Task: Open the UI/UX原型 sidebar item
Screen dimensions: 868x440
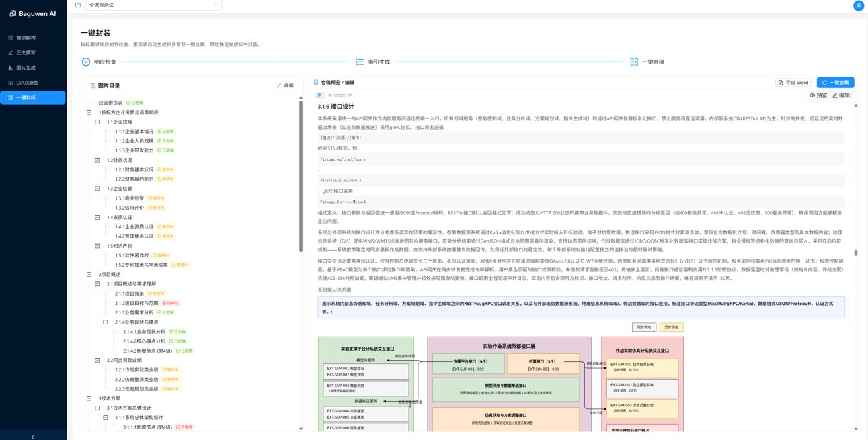Action: point(33,83)
